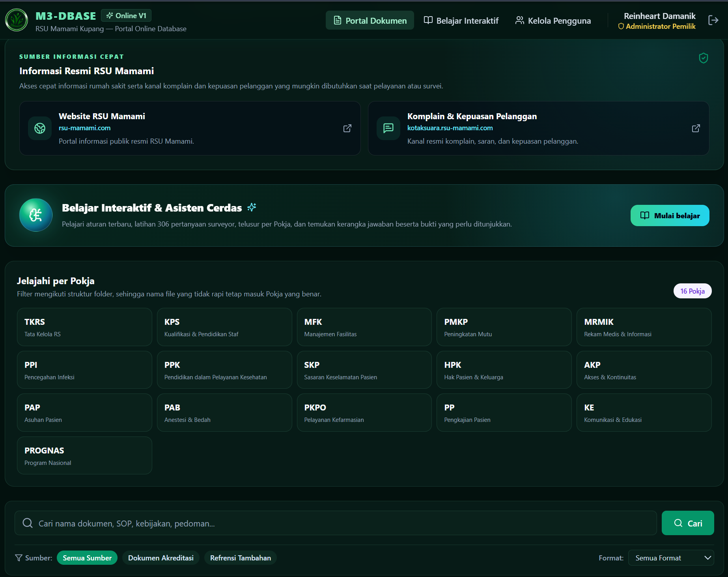Click the filter funnel icon beside Sumber
The height and width of the screenshot is (577, 728).
pos(19,558)
